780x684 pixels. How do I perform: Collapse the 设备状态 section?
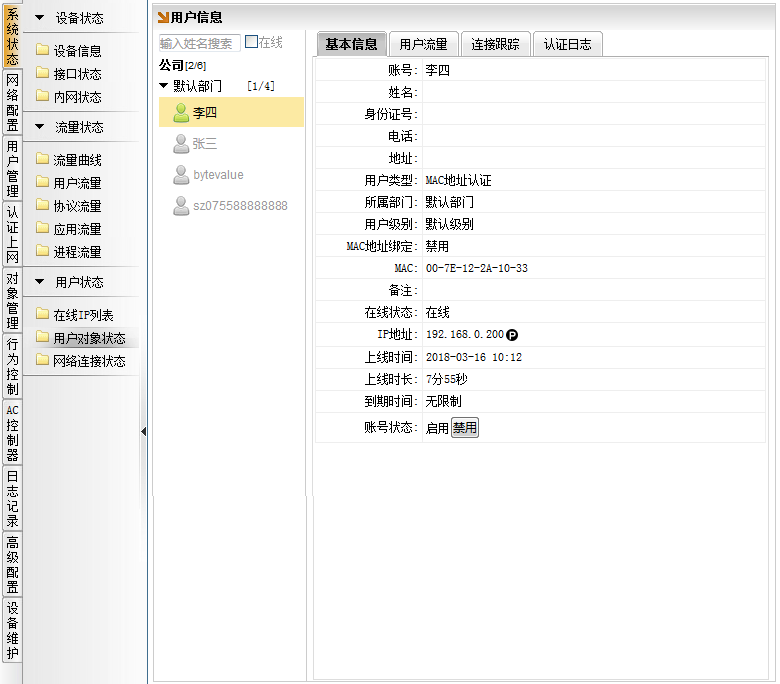pyautogui.click(x=40, y=18)
